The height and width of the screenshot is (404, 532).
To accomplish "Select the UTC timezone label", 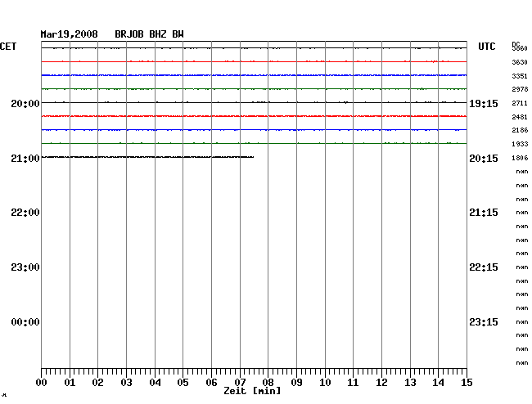I will (486, 47).
